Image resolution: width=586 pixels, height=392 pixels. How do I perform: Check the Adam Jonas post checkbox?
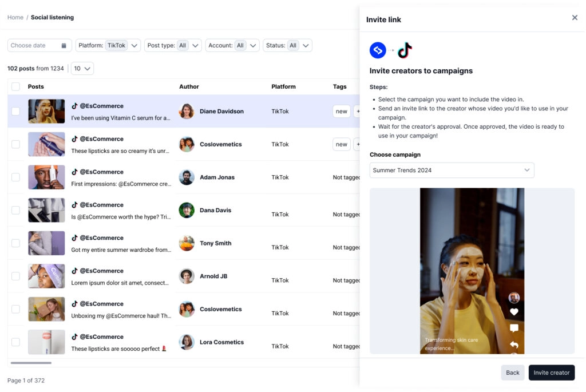[15, 177]
